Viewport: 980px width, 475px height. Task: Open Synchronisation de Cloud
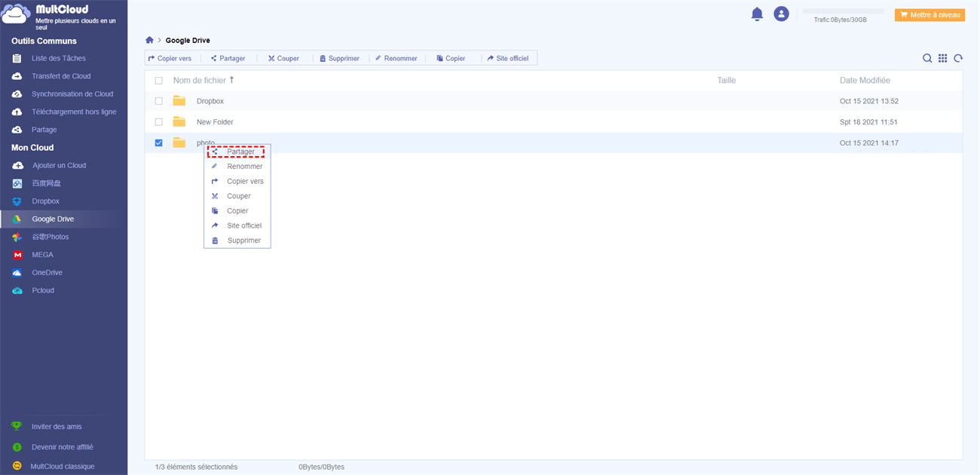(x=72, y=94)
